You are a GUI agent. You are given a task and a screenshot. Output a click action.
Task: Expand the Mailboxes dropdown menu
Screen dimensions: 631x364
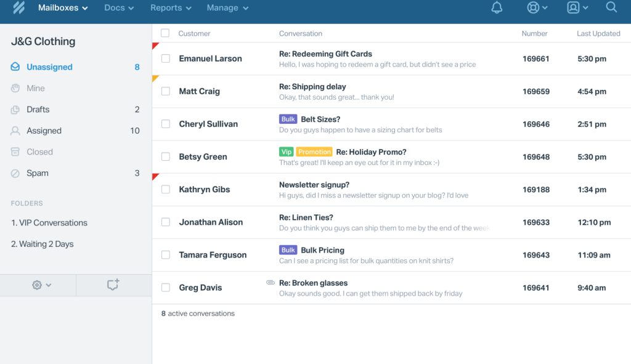(63, 7)
